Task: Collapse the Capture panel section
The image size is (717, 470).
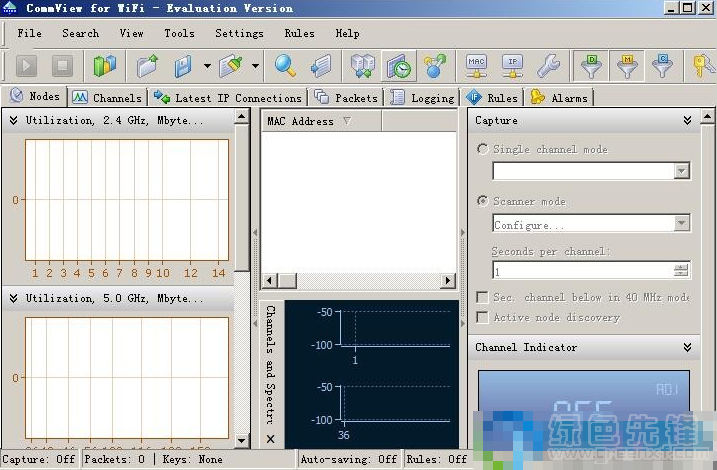Action: point(687,120)
